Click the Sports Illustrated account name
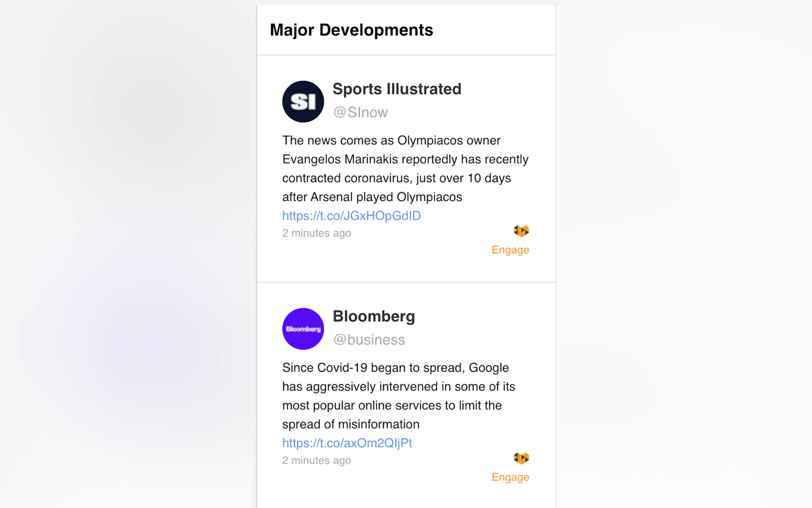 [x=397, y=89]
